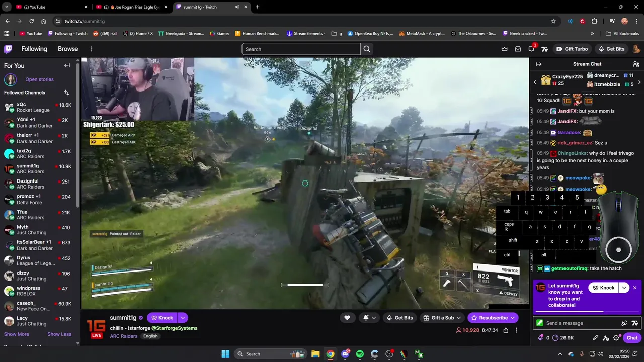Open Greekgodx bookmark

click(x=181, y=34)
